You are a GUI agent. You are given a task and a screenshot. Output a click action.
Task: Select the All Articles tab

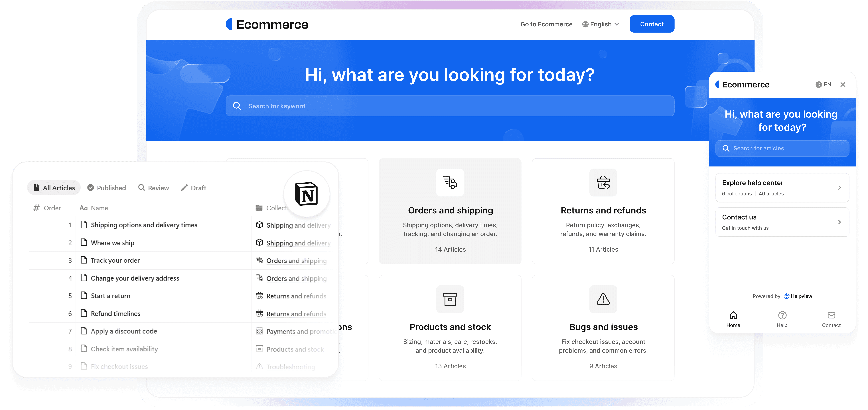click(x=54, y=188)
